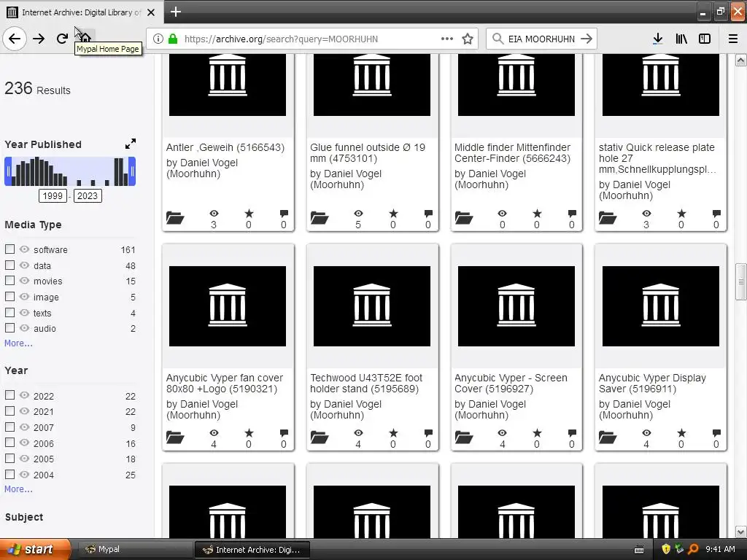Click favorites star on Middle finder card
Image resolution: width=747 pixels, height=560 pixels.
[537, 214]
